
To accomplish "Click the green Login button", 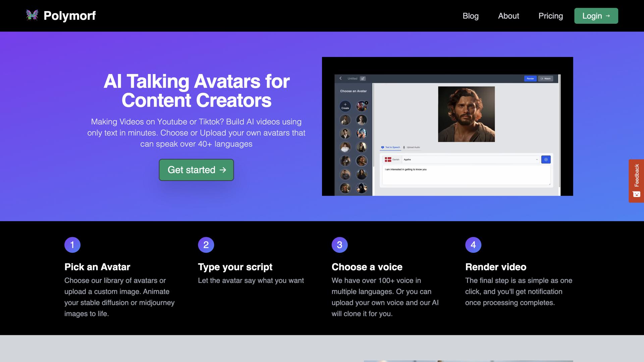I will click(x=596, y=16).
